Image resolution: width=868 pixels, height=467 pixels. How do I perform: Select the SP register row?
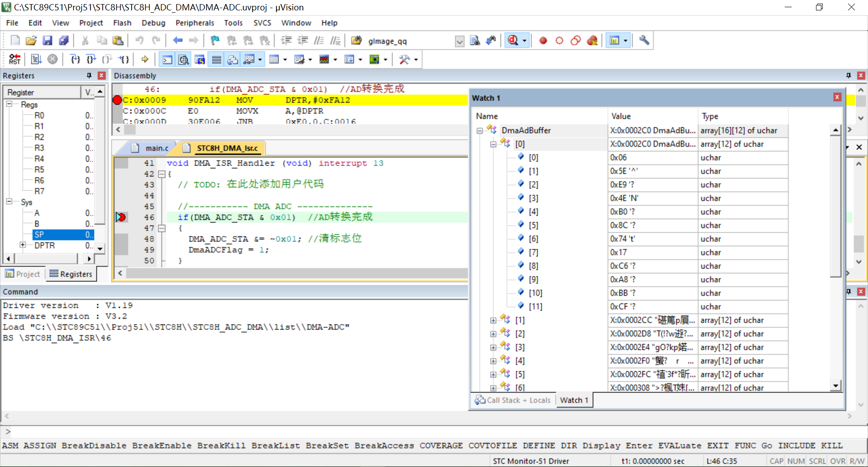63,234
